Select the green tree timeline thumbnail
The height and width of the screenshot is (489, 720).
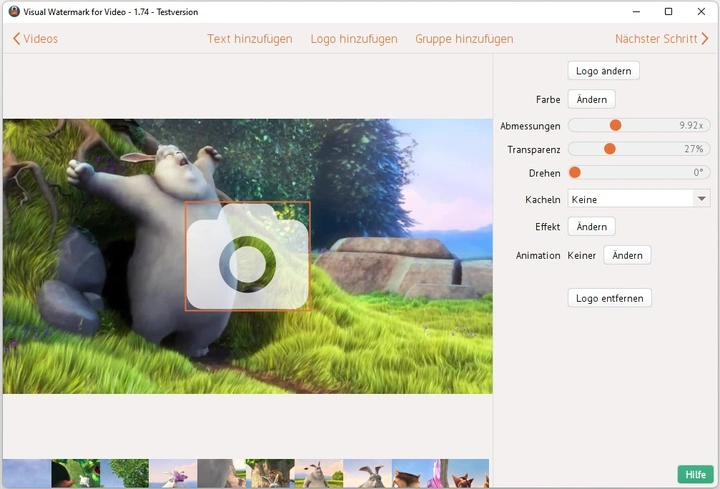click(124, 473)
